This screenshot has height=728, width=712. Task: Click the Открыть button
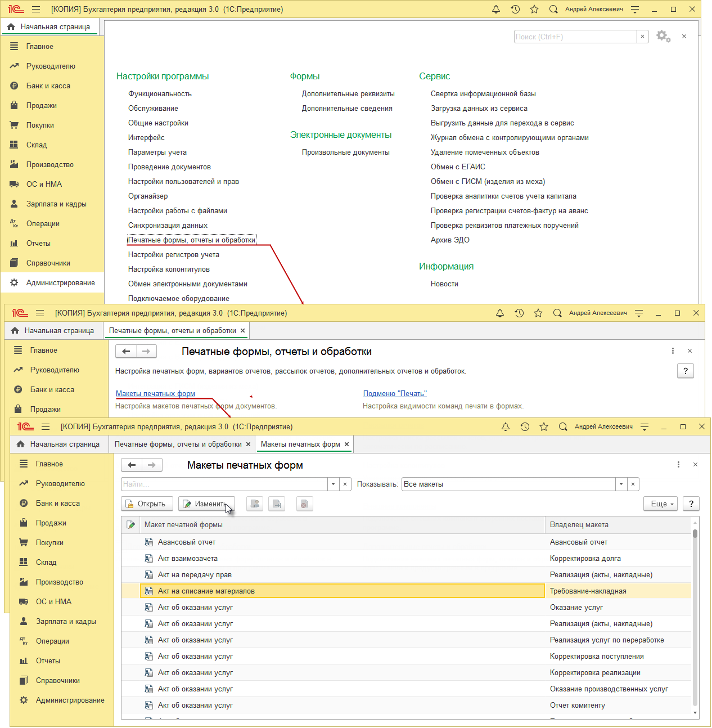click(147, 504)
